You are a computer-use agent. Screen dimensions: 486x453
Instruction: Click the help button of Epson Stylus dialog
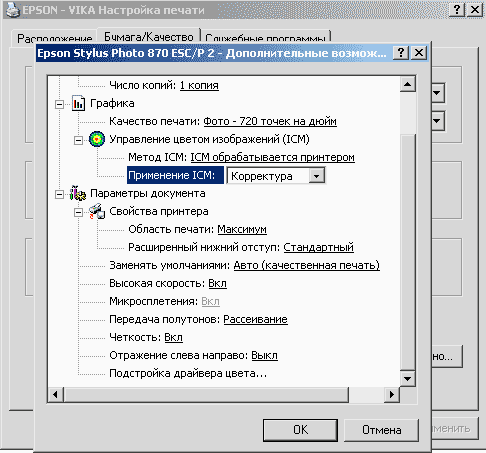pyautogui.click(x=401, y=53)
